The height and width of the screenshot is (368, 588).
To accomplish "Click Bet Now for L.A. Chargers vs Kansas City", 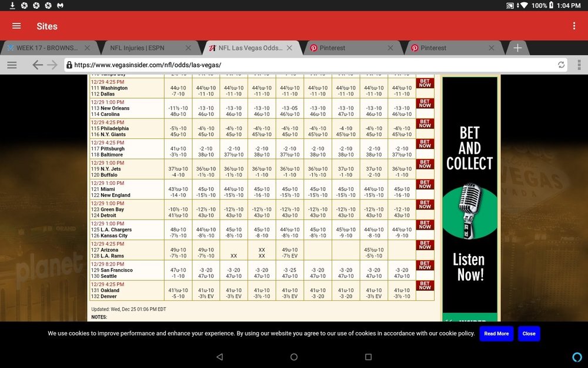I will tap(425, 225).
